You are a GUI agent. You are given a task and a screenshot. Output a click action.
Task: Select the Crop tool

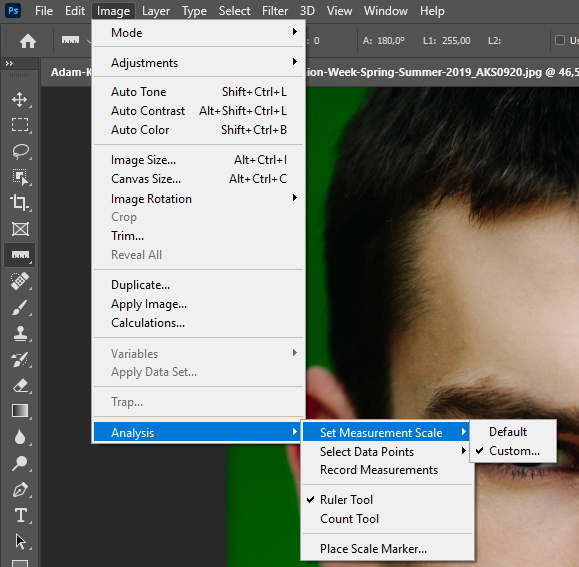tap(20, 203)
